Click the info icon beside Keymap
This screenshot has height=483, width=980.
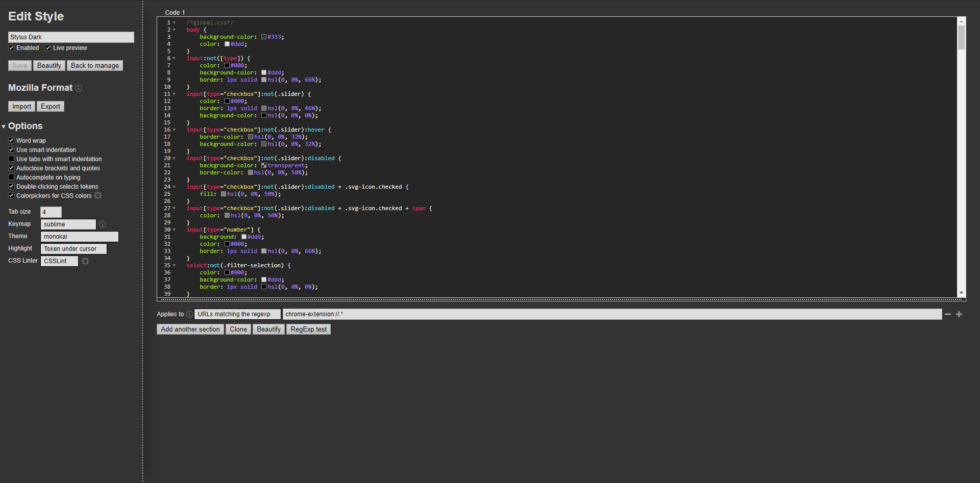[x=103, y=224]
